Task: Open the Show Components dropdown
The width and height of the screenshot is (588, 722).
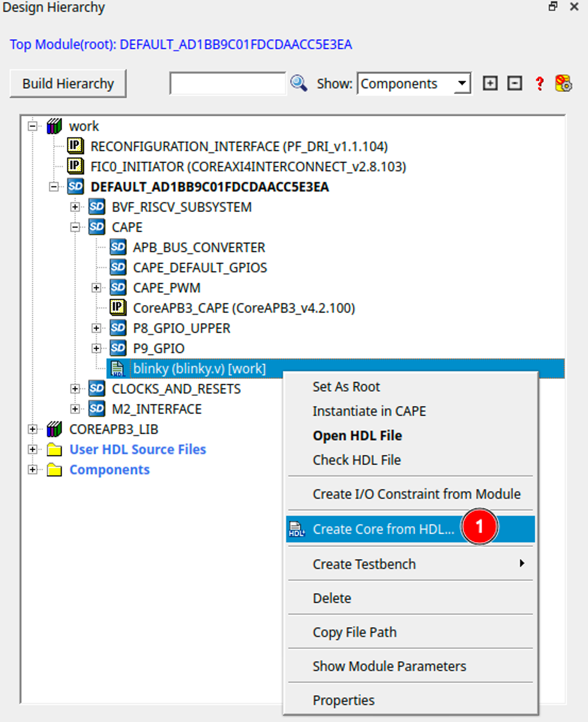Action: pyautogui.click(x=414, y=83)
